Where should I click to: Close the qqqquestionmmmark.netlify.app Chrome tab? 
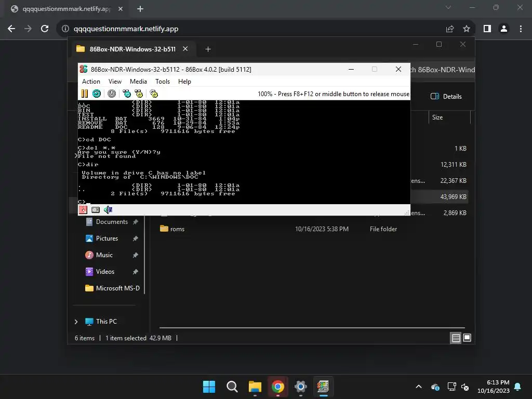(x=121, y=9)
